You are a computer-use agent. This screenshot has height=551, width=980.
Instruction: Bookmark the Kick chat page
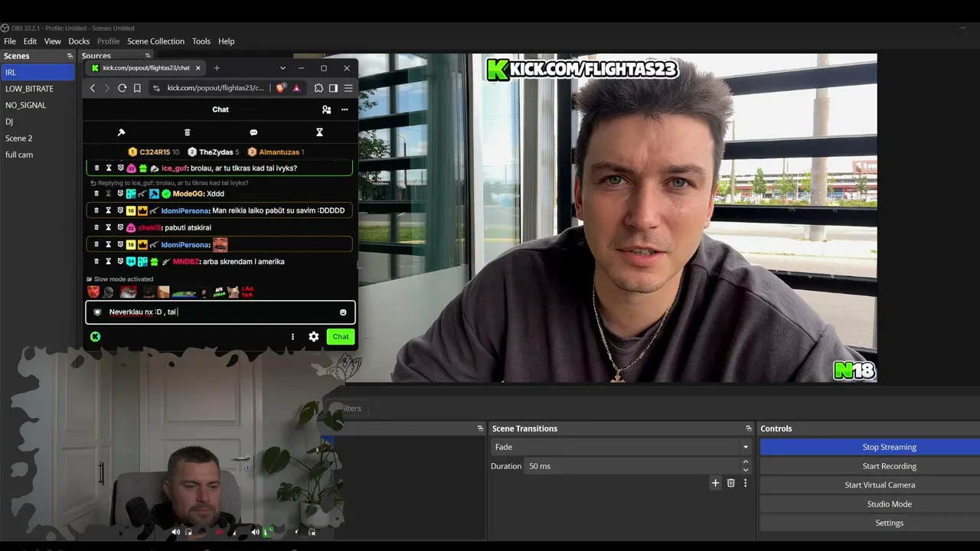point(137,88)
